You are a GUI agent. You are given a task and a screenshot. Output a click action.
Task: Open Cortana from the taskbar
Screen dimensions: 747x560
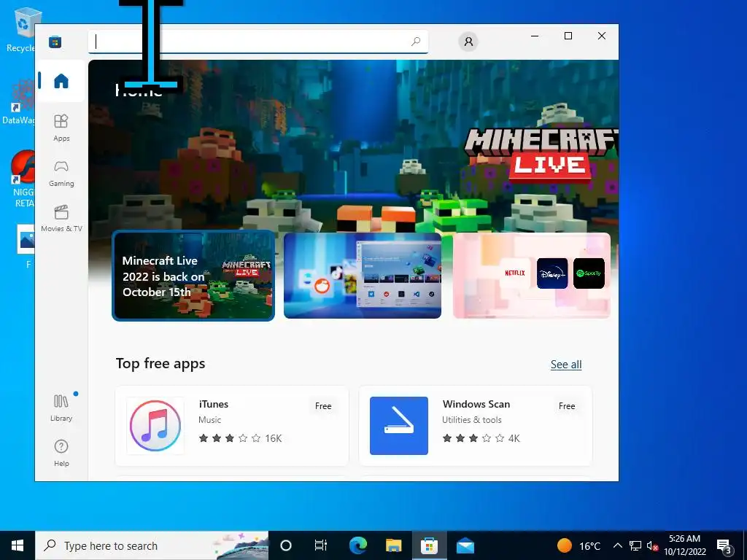[286, 545]
